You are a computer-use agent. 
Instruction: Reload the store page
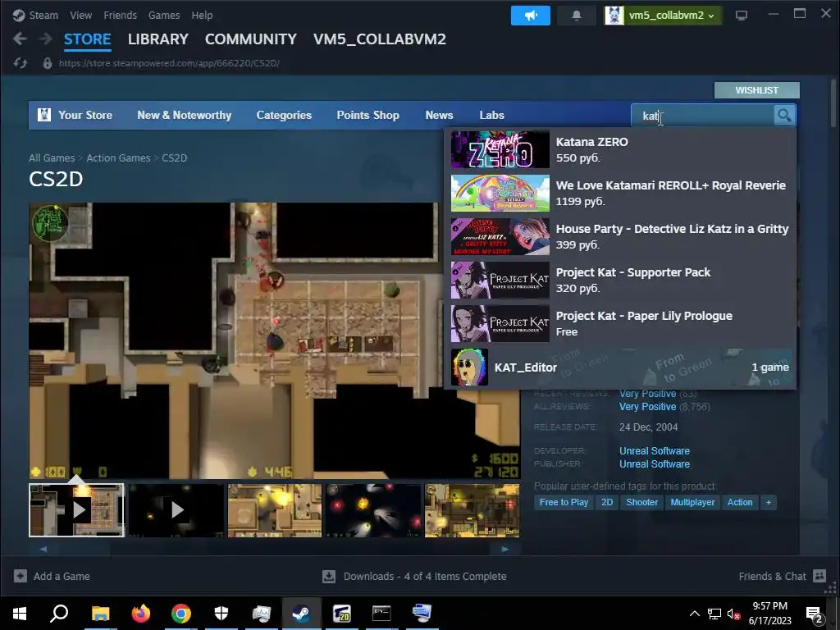[21, 63]
